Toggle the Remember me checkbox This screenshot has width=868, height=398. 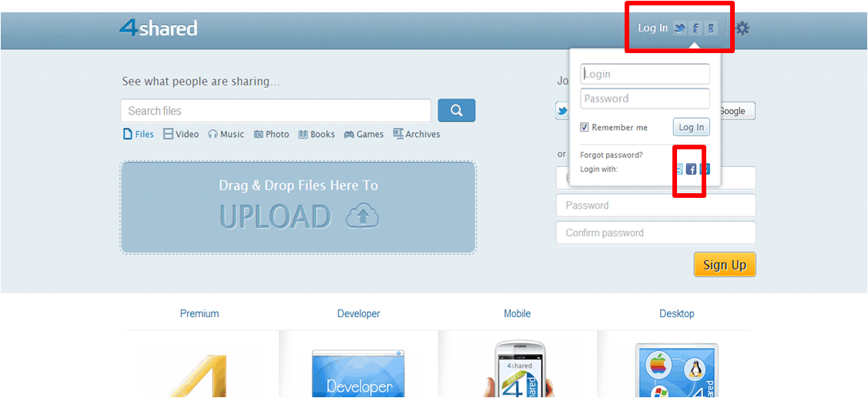(x=584, y=127)
